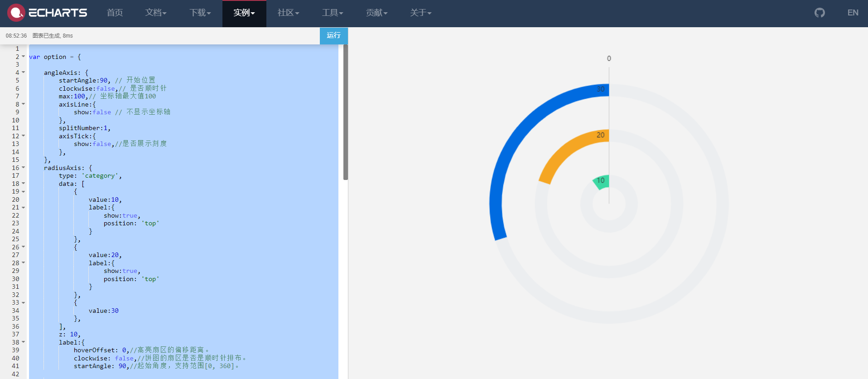Click 'max:100' code on line 7
The width and height of the screenshot is (868, 379).
click(x=72, y=97)
